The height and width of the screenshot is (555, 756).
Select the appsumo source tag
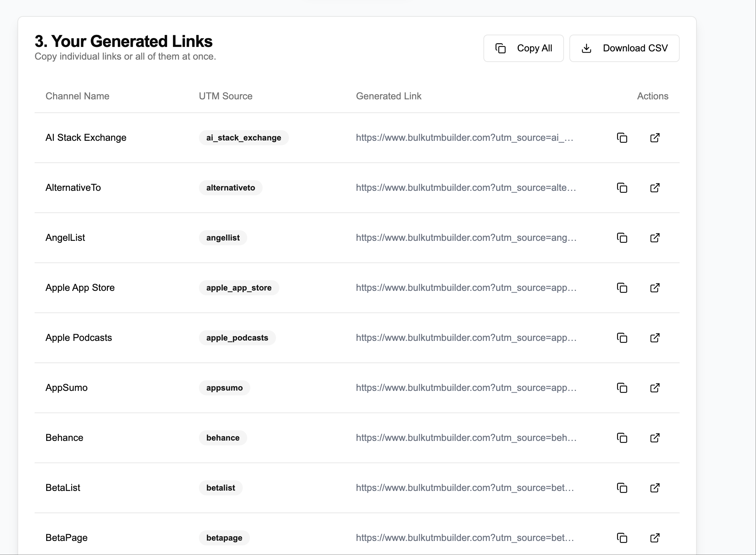click(225, 388)
